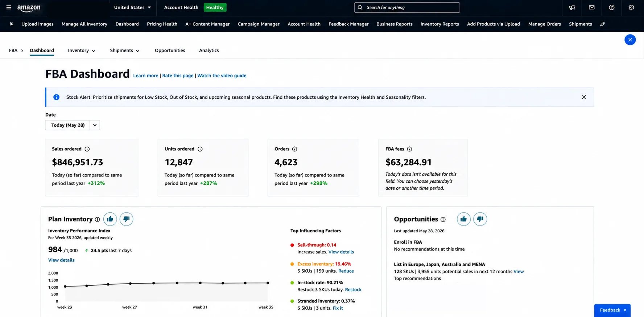The image size is (644, 317).
Task: Expand the Inventory submenu
Action: click(82, 50)
